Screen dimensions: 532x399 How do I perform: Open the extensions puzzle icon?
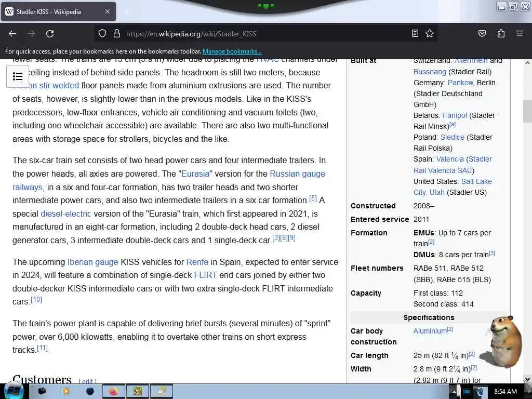(x=501, y=33)
